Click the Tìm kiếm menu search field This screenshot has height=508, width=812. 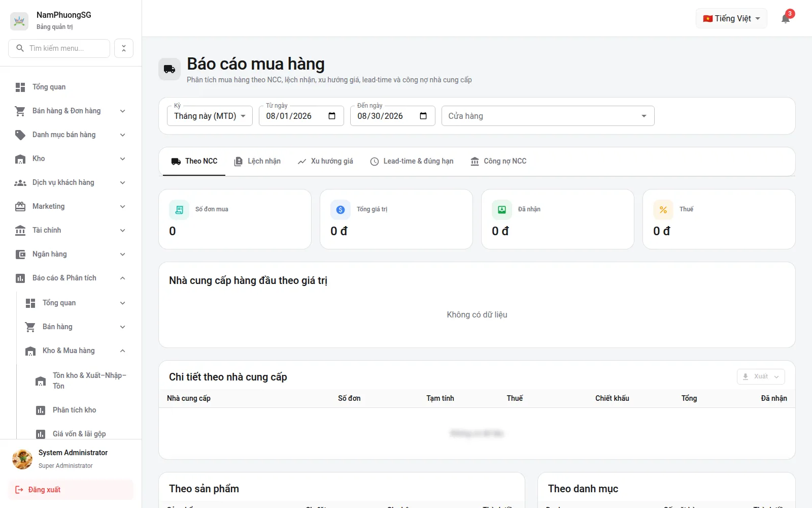[59, 48]
